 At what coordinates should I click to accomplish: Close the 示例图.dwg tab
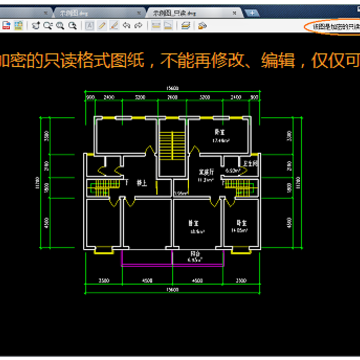(139, 13)
